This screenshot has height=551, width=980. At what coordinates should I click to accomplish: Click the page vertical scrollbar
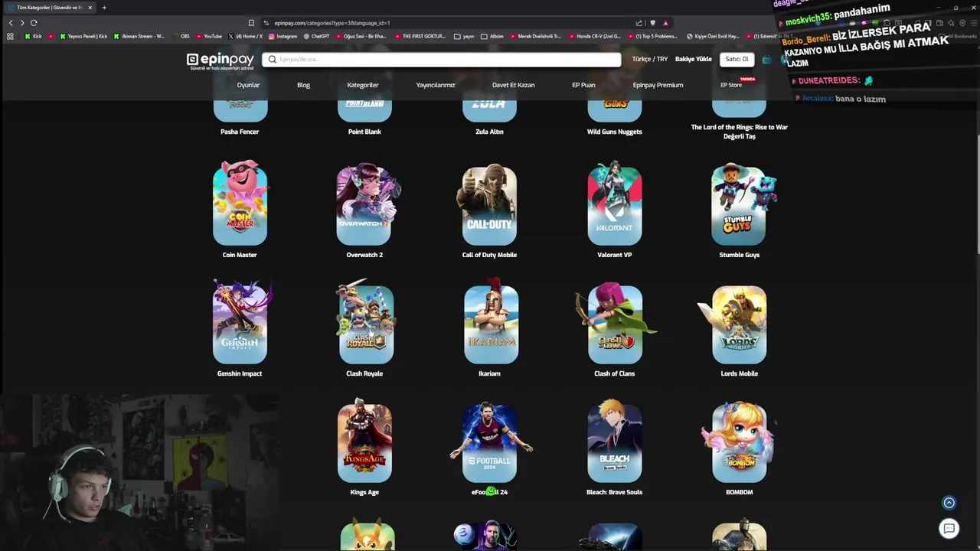click(x=977, y=195)
